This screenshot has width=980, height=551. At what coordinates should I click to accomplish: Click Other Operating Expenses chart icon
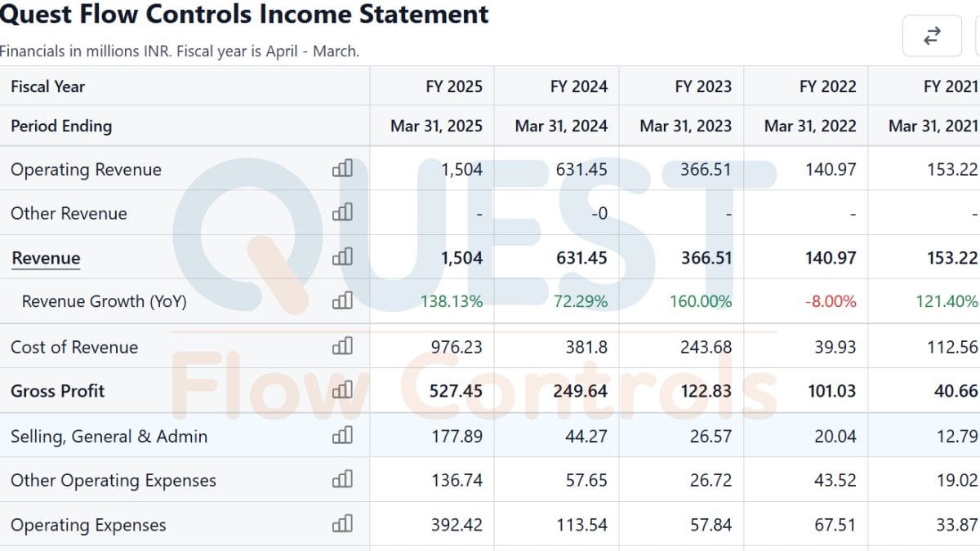click(x=342, y=480)
